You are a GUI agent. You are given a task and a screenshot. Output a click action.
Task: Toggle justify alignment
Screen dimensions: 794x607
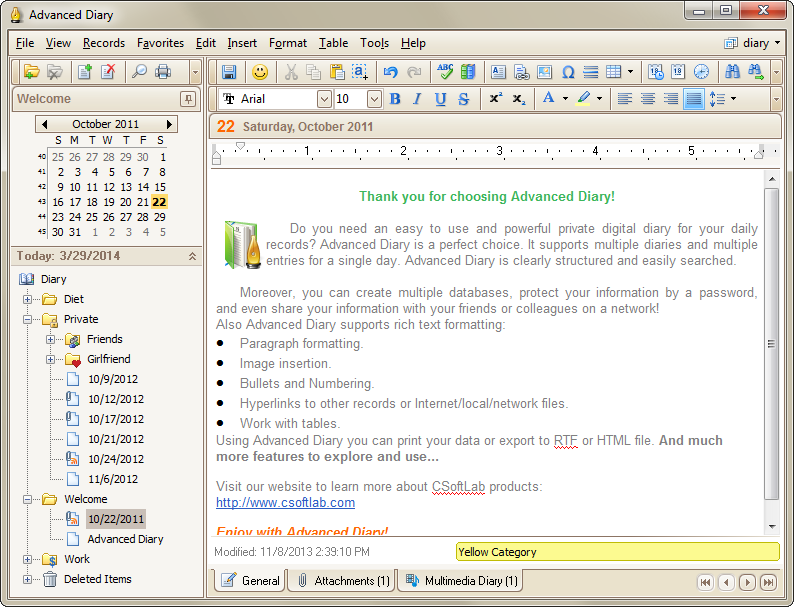(x=694, y=99)
